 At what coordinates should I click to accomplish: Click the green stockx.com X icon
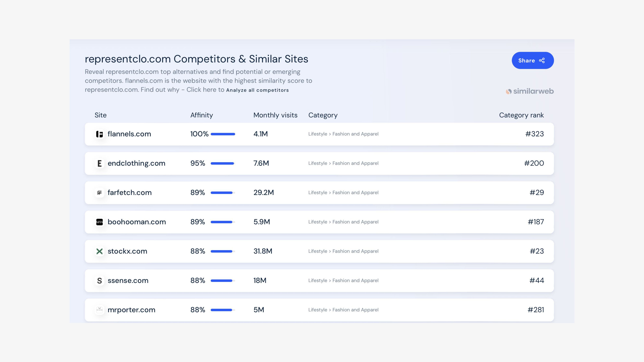(99, 251)
